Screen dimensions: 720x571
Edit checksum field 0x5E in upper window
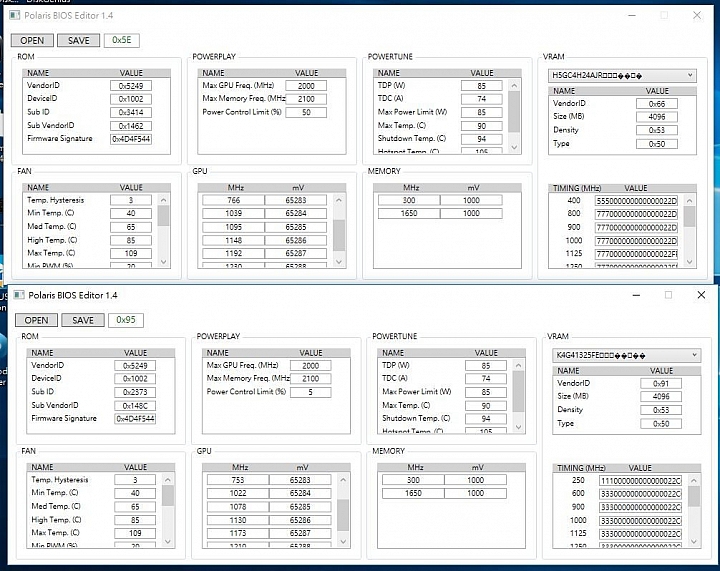point(122,40)
